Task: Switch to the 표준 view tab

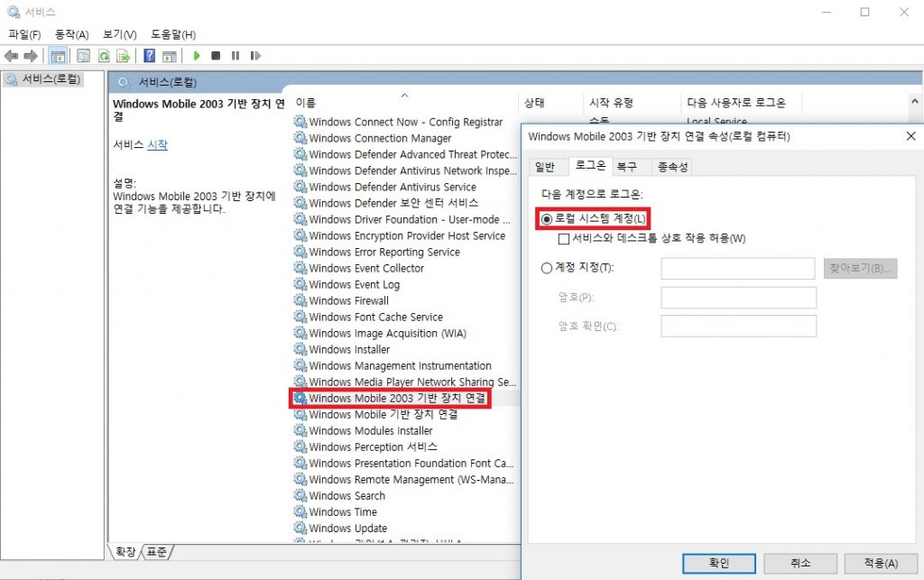Action: [x=157, y=552]
